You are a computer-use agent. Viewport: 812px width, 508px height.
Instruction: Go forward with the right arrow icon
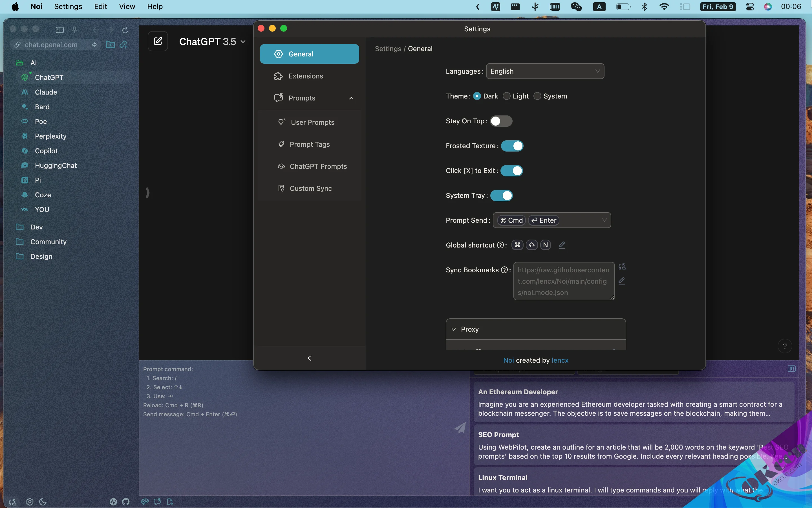pyautogui.click(x=111, y=30)
